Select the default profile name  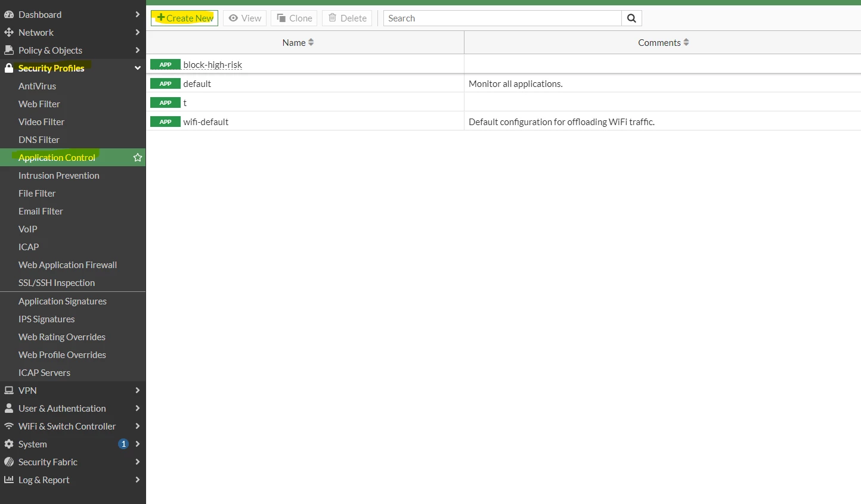coord(197,83)
